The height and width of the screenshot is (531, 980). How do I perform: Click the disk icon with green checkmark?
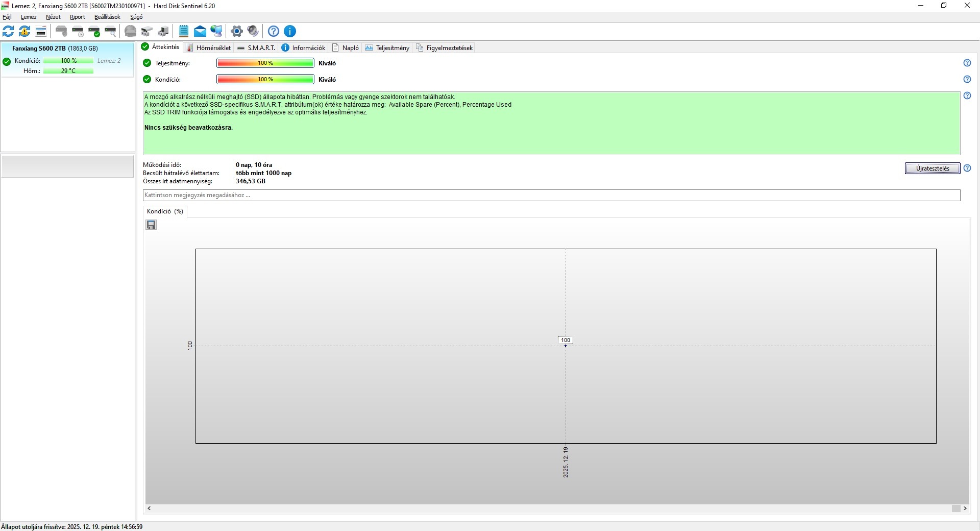tap(94, 31)
